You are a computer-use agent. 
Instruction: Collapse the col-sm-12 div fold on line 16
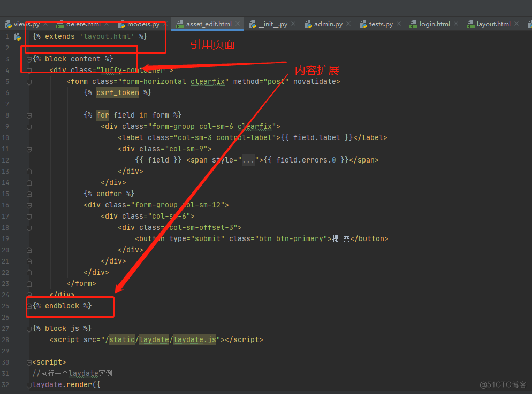(x=29, y=205)
